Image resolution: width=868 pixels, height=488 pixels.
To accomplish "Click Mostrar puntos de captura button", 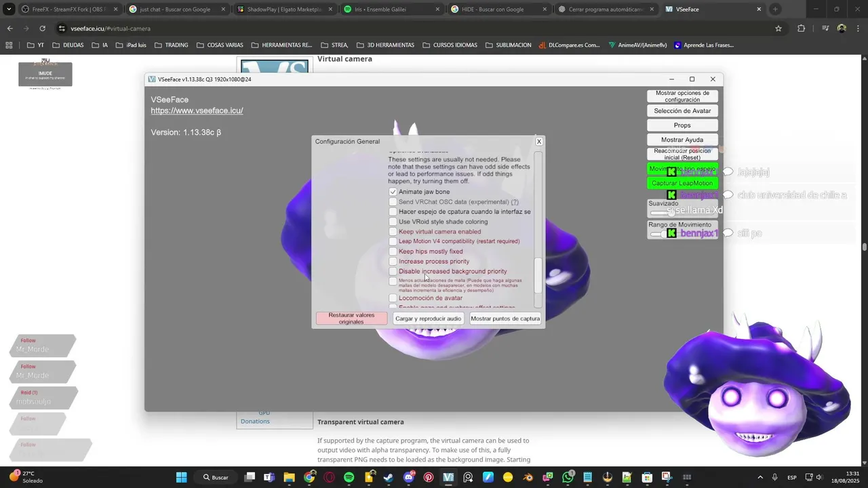I will pyautogui.click(x=505, y=319).
